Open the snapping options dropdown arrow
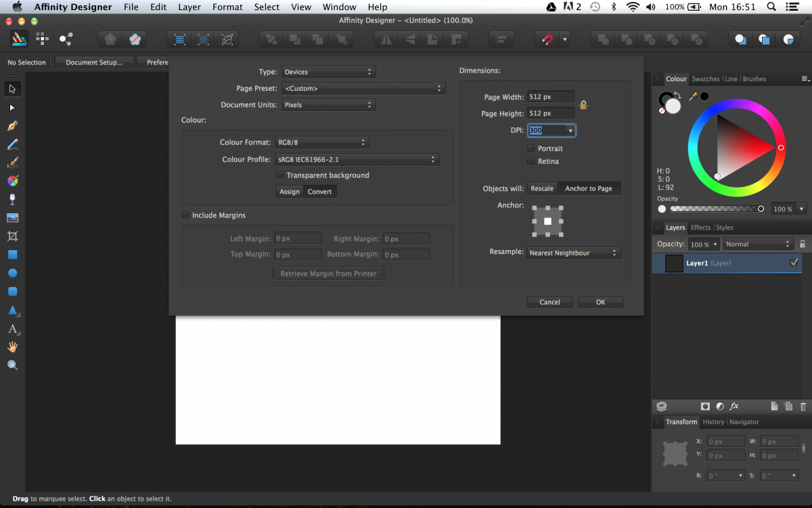812x508 pixels. [564, 39]
